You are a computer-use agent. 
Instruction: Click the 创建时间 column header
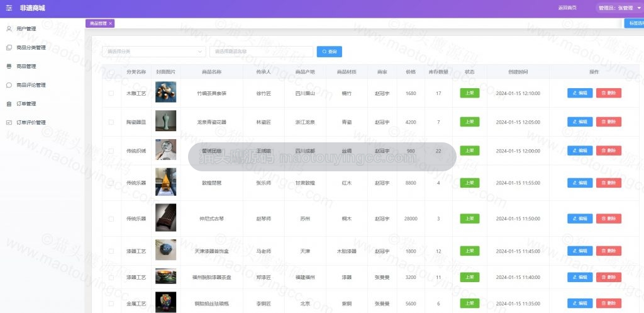coord(518,72)
